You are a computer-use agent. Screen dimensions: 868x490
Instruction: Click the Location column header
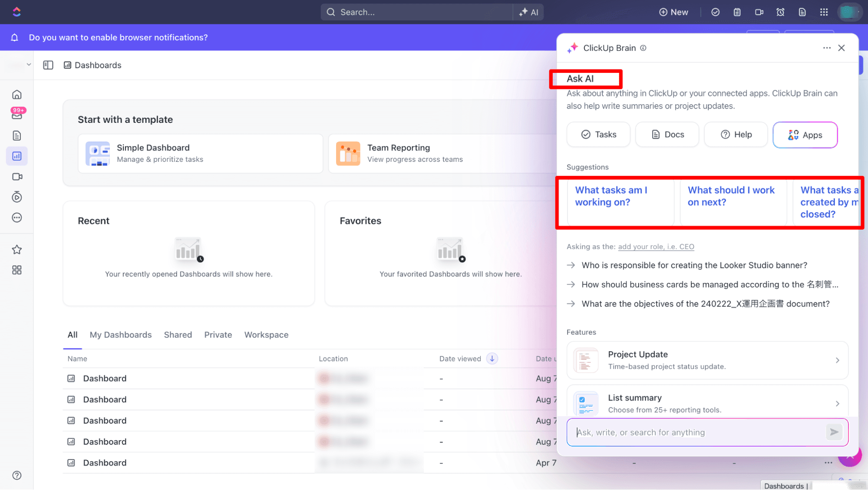(333, 358)
